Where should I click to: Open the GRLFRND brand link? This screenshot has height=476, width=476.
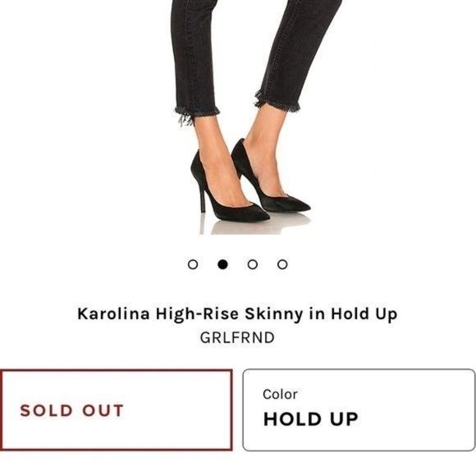237,337
